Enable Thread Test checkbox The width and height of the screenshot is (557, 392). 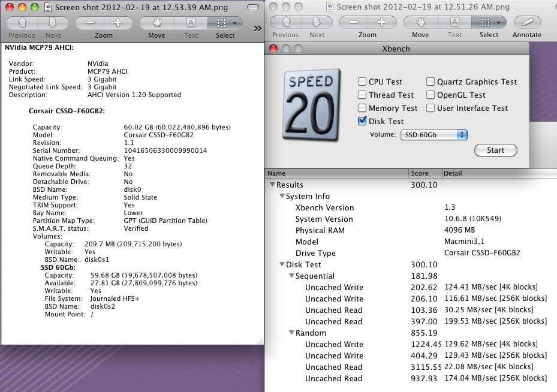(x=362, y=95)
